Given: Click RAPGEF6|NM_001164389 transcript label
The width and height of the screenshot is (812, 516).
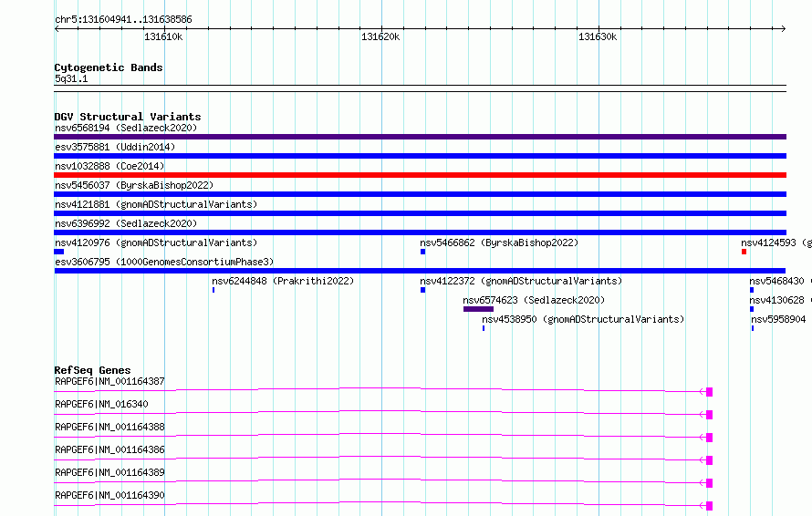Looking at the screenshot, I should coord(109,472).
